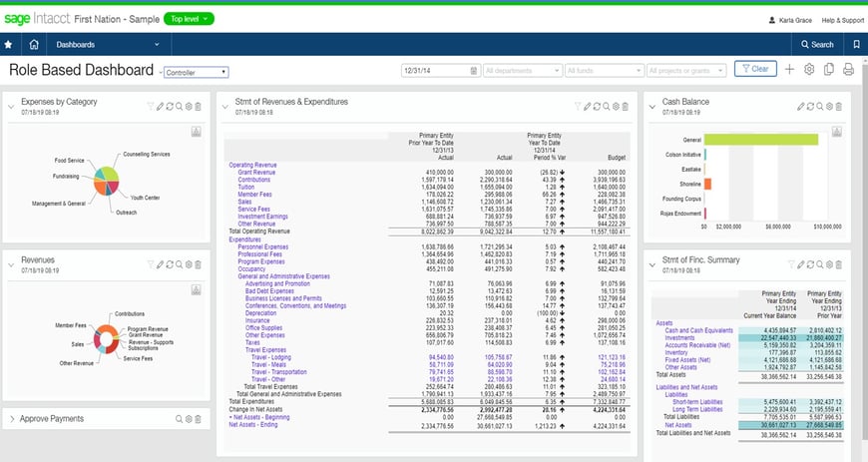Magnify the Approve Payments panel
868x462 pixels.
point(180,419)
